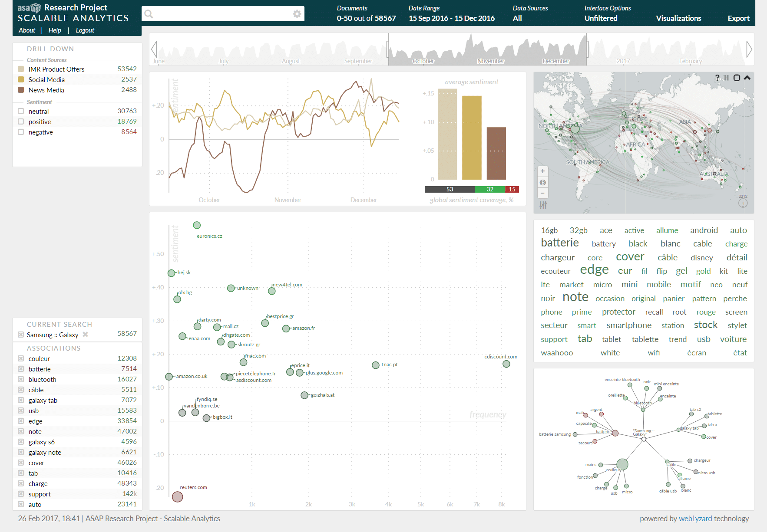Toggle the auto association box
Screen dimensions: 767x532
(21, 504)
